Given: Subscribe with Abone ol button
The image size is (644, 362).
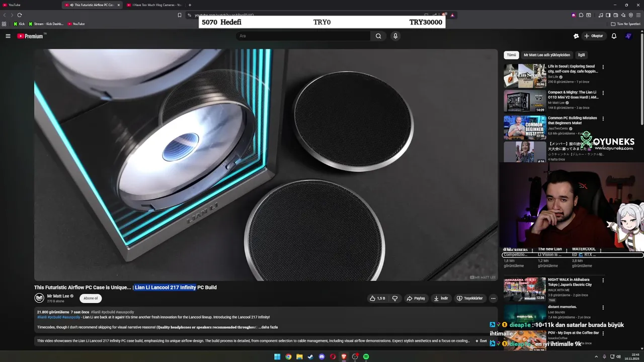Looking at the screenshot, I should point(91,298).
